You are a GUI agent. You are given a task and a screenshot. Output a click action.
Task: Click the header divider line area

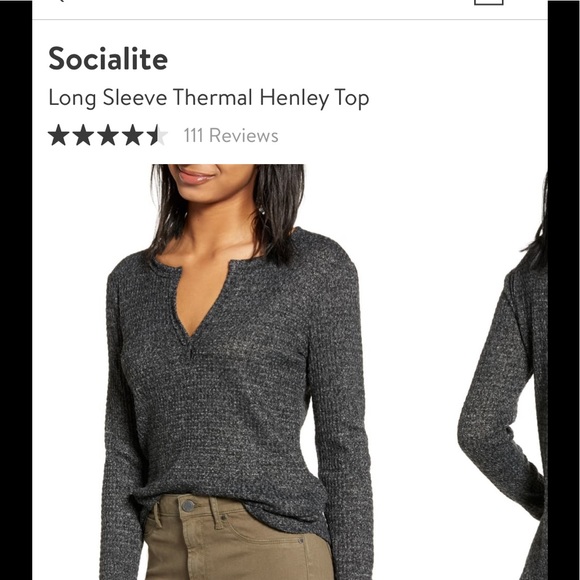coord(290,19)
